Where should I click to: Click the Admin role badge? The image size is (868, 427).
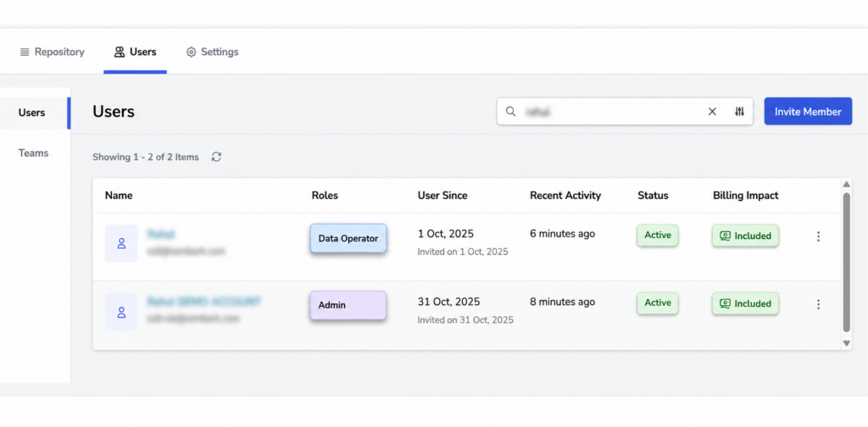pos(348,305)
